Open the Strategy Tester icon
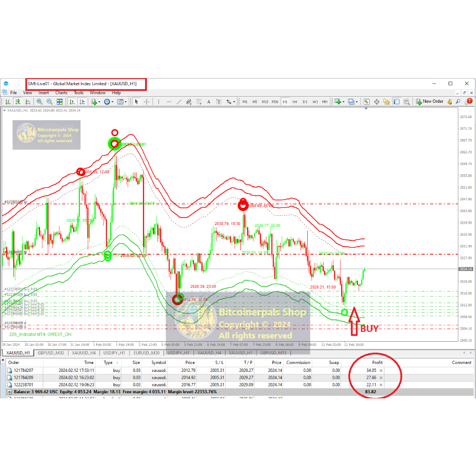This screenshot has width=476, height=476. (x=407, y=101)
